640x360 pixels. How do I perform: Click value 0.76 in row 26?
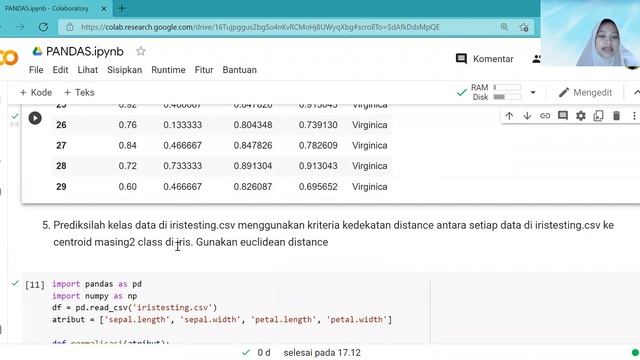click(127, 125)
